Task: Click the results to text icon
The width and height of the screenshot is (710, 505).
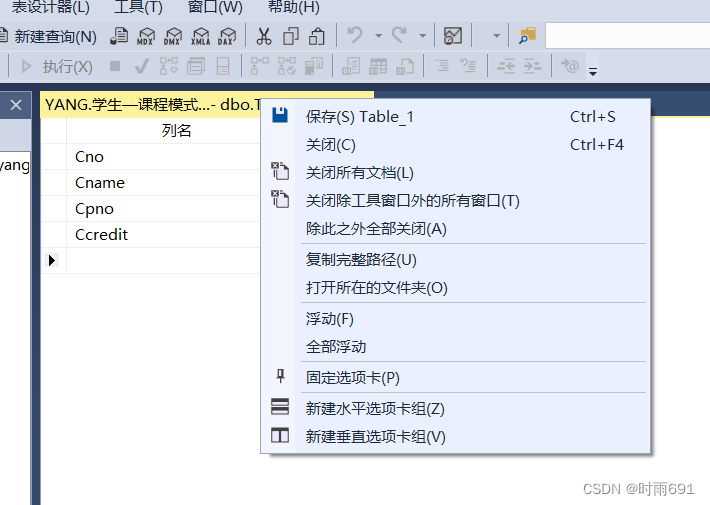Action: [x=351, y=67]
